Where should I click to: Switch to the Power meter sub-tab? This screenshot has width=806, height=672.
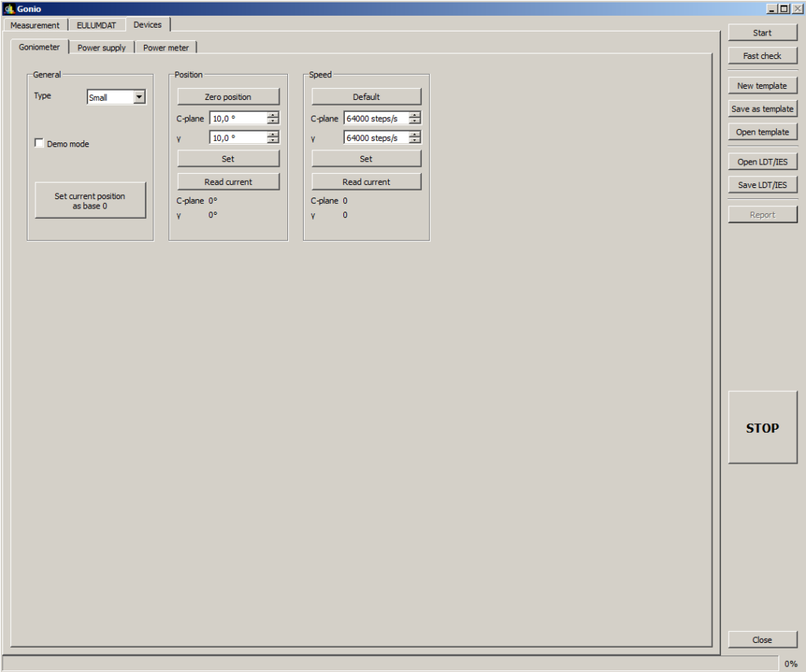tap(166, 48)
